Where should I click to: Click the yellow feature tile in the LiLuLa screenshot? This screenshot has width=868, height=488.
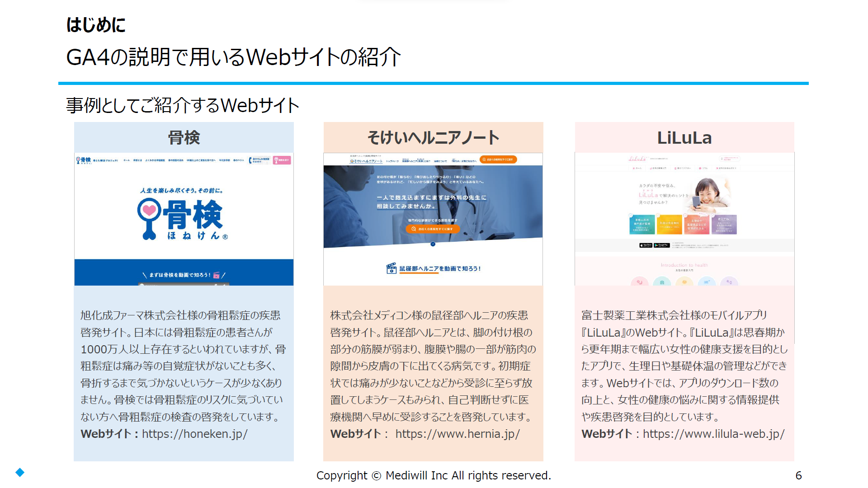click(x=669, y=224)
